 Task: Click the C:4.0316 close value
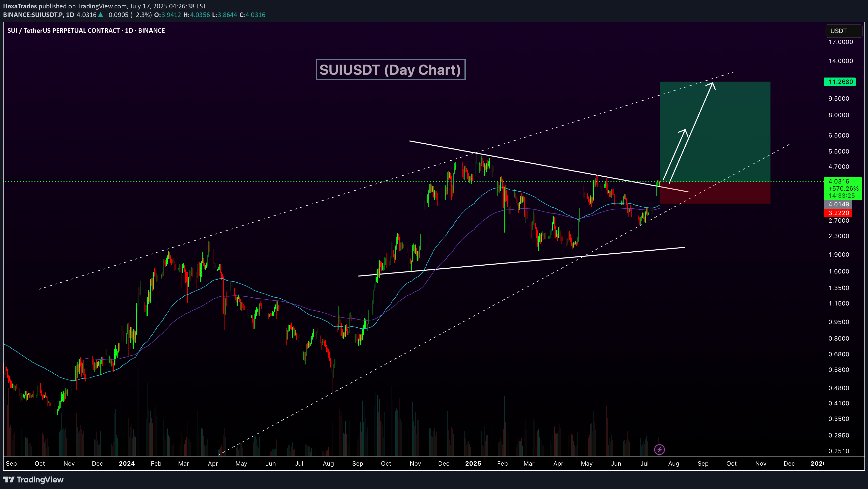252,15
